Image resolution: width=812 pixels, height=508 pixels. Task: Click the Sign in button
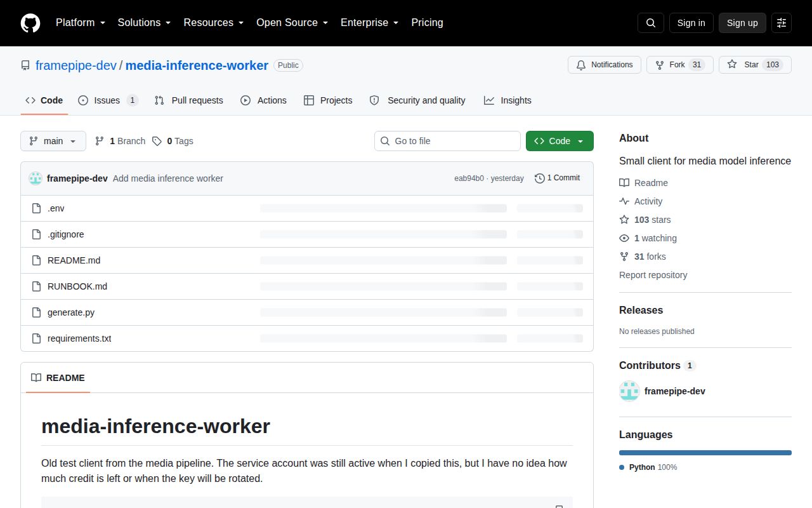pyautogui.click(x=691, y=23)
